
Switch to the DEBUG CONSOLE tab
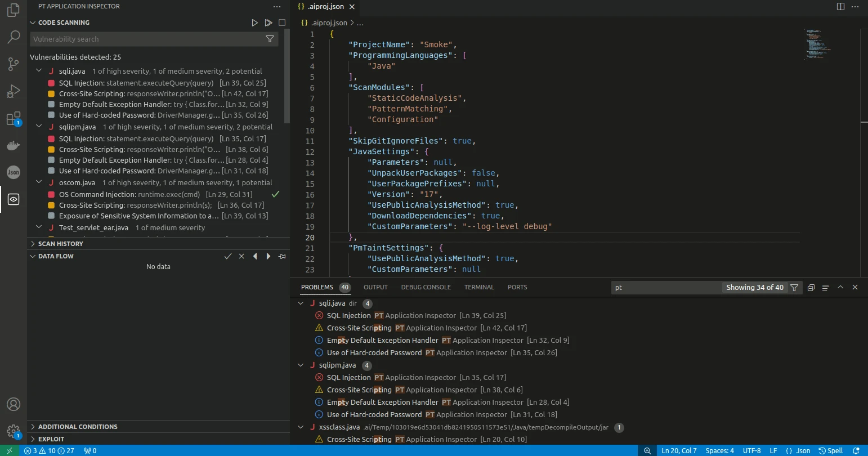pyautogui.click(x=426, y=287)
